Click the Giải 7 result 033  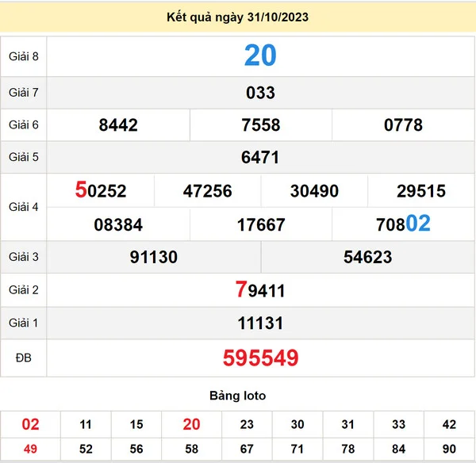pos(260,93)
